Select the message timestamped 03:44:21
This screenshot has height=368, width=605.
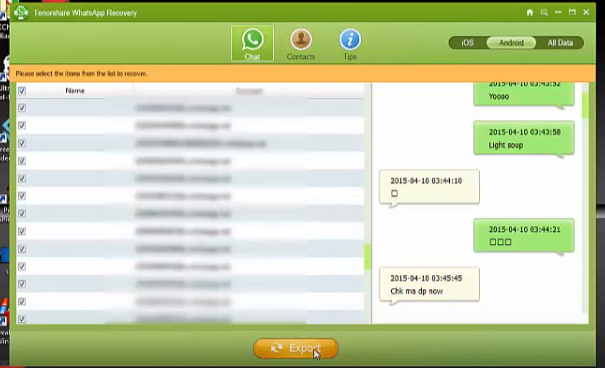[524, 236]
